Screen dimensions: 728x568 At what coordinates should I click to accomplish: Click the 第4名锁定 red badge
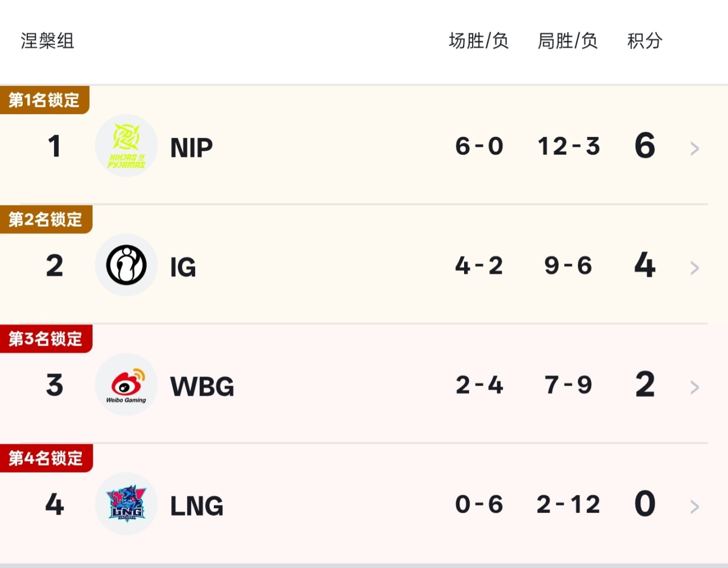click(45, 458)
